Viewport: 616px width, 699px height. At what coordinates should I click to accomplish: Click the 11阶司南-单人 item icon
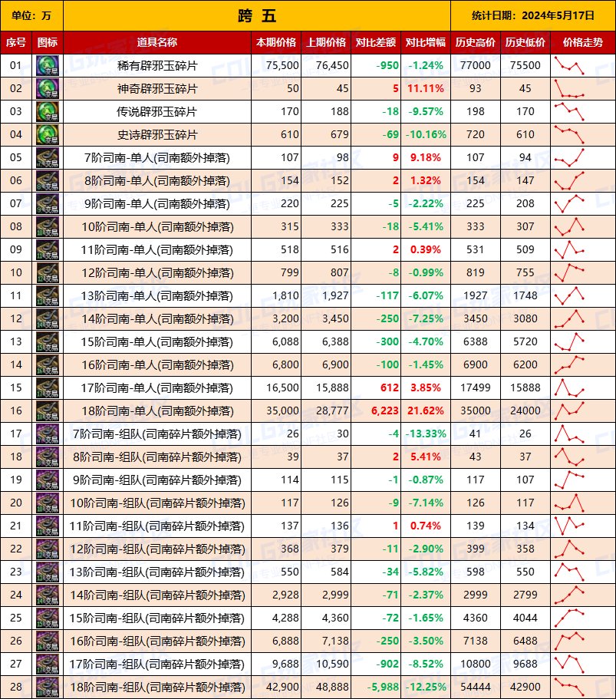pos(48,249)
